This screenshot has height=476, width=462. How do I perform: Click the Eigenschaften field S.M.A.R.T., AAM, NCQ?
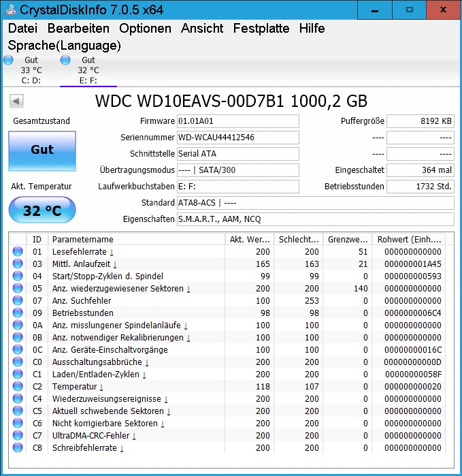[x=316, y=219]
